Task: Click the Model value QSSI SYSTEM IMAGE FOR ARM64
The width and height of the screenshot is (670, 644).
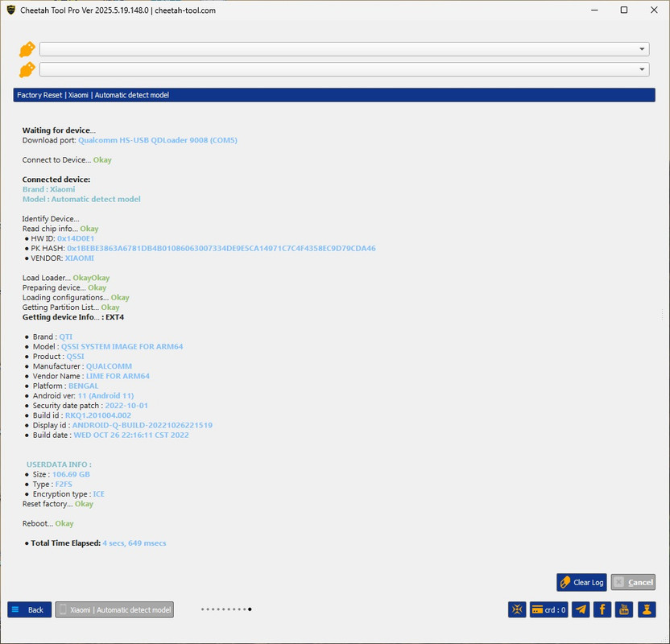Action: tap(122, 346)
